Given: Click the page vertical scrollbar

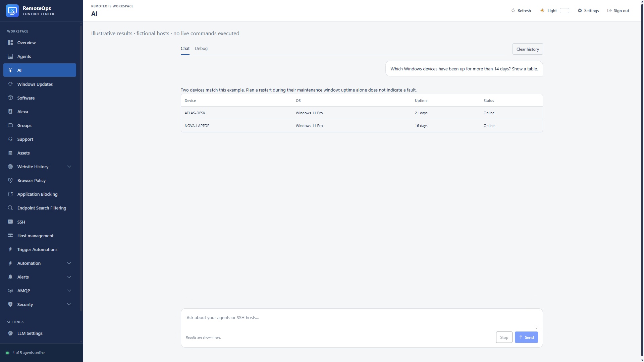Looking at the screenshot, I should (642, 181).
